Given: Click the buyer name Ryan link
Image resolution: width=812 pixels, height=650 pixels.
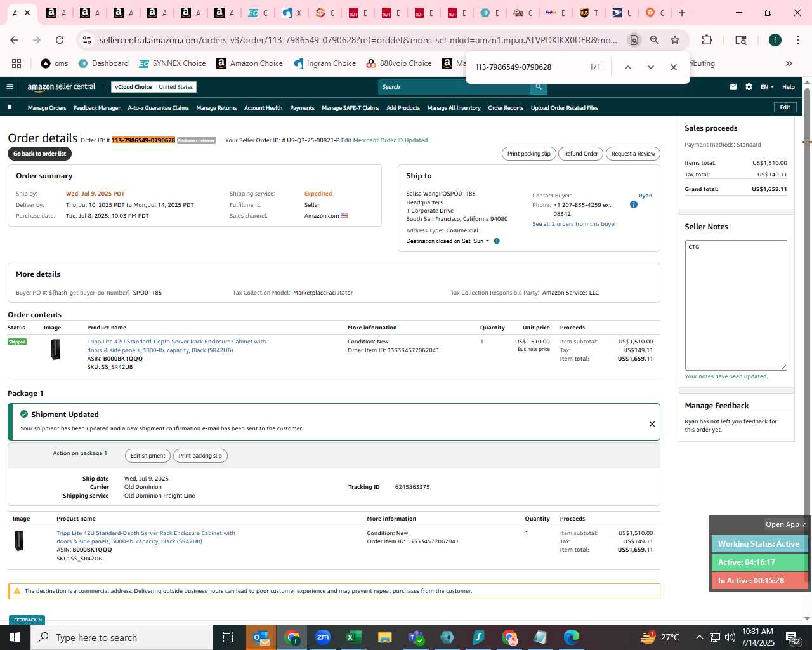Looking at the screenshot, I should pyautogui.click(x=645, y=196).
